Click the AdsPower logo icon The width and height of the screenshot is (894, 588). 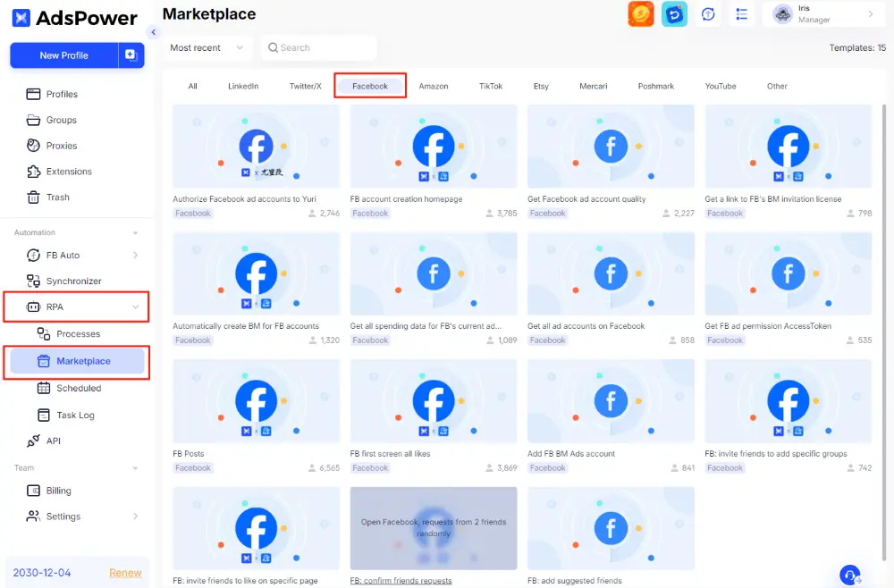click(x=21, y=18)
